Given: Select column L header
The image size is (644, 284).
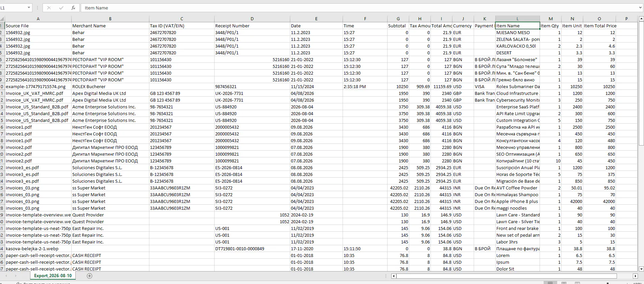Looking at the screenshot, I should [518, 19].
